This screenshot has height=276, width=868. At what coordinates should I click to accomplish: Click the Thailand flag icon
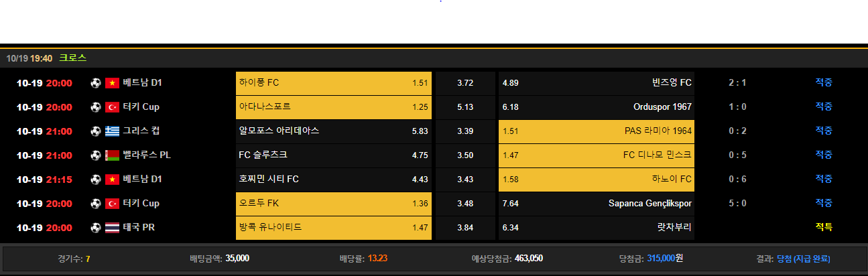(x=112, y=228)
